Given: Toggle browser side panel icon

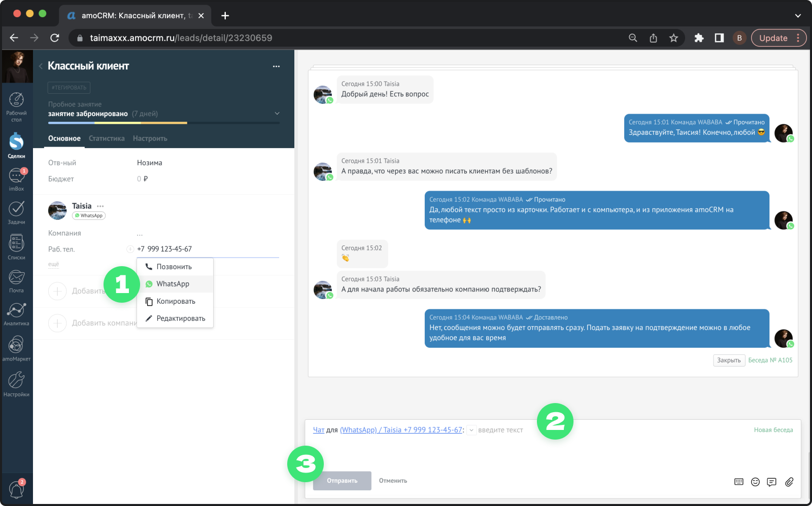Looking at the screenshot, I should 719,38.
